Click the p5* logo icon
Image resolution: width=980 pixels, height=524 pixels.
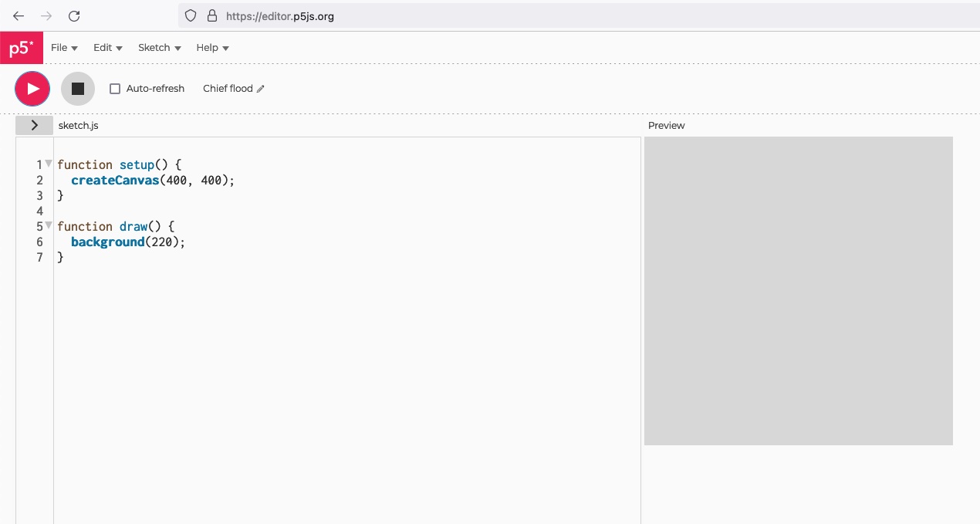pyautogui.click(x=22, y=48)
